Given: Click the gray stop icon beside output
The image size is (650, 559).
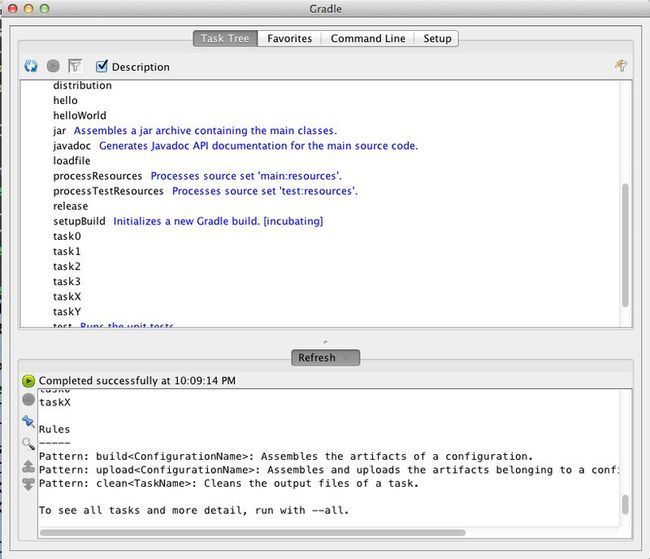Looking at the screenshot, I should 28,400.
